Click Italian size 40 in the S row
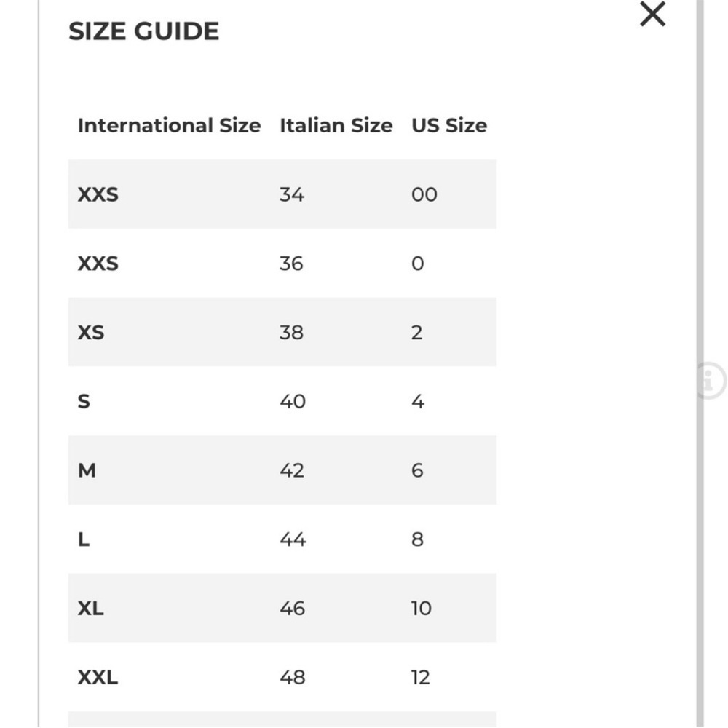Screen dimensions: 728x728 click(x=293, y=402)
